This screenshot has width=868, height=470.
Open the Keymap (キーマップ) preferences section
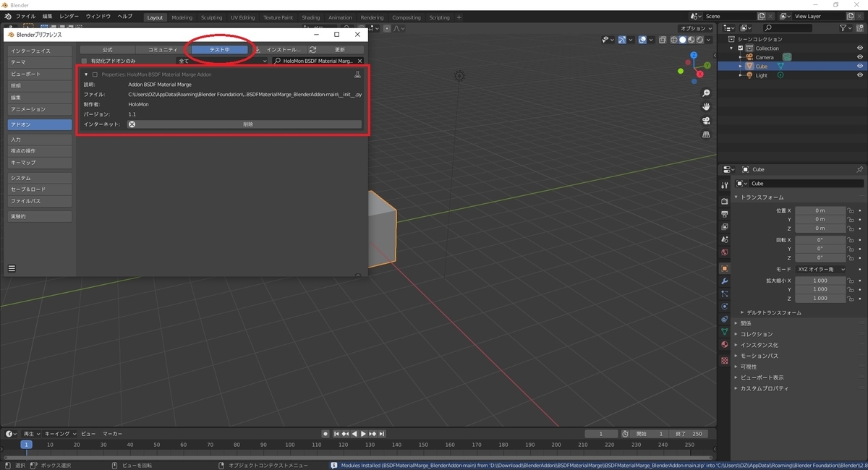tap(40, 163)
